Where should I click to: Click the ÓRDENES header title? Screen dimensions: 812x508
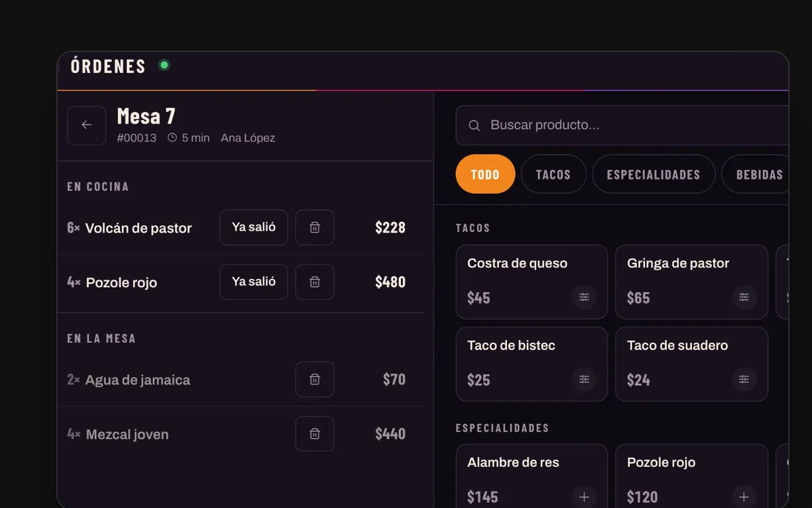108,66
